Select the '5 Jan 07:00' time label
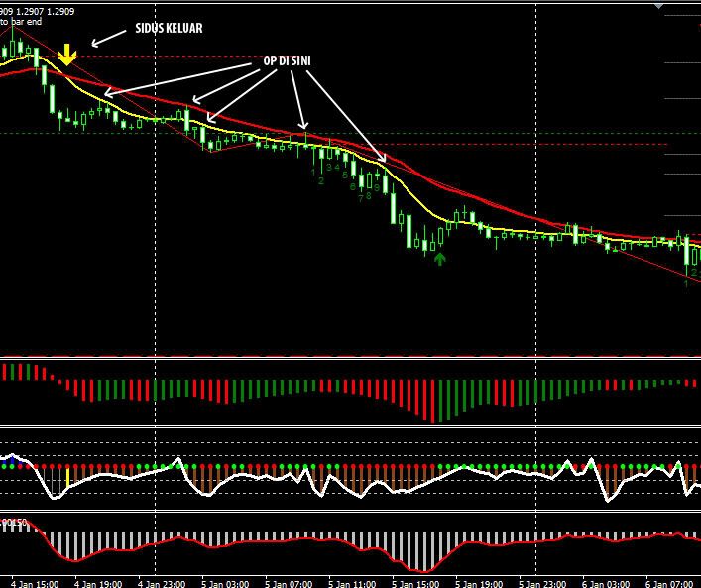The height and width of the screenshot is (588, 701). pos(289,583)
